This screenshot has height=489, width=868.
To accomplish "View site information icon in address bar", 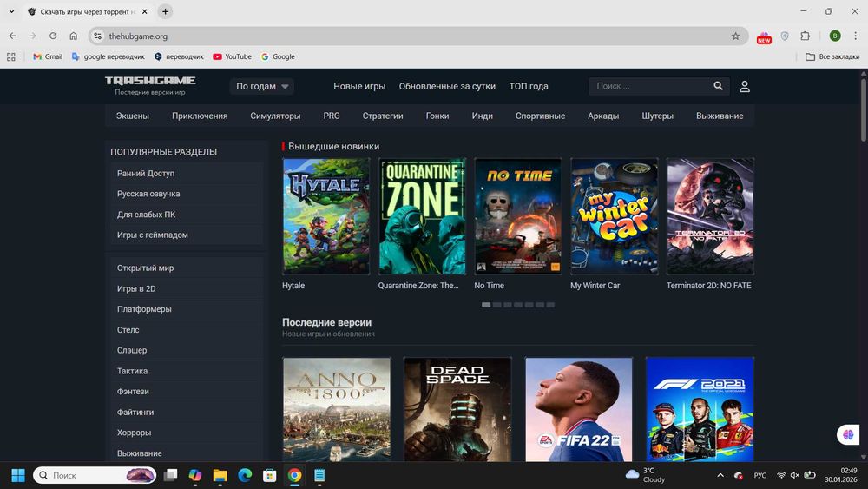I will pos(97,36).
